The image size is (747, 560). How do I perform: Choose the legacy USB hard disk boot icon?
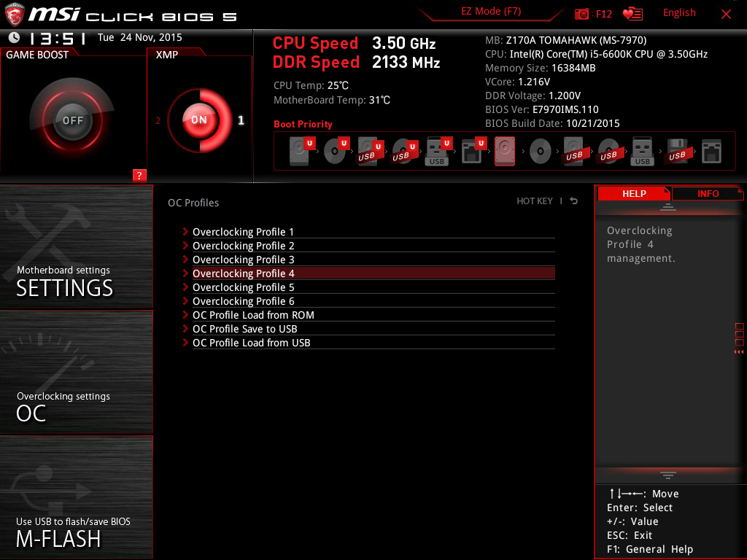click(574, 152)
